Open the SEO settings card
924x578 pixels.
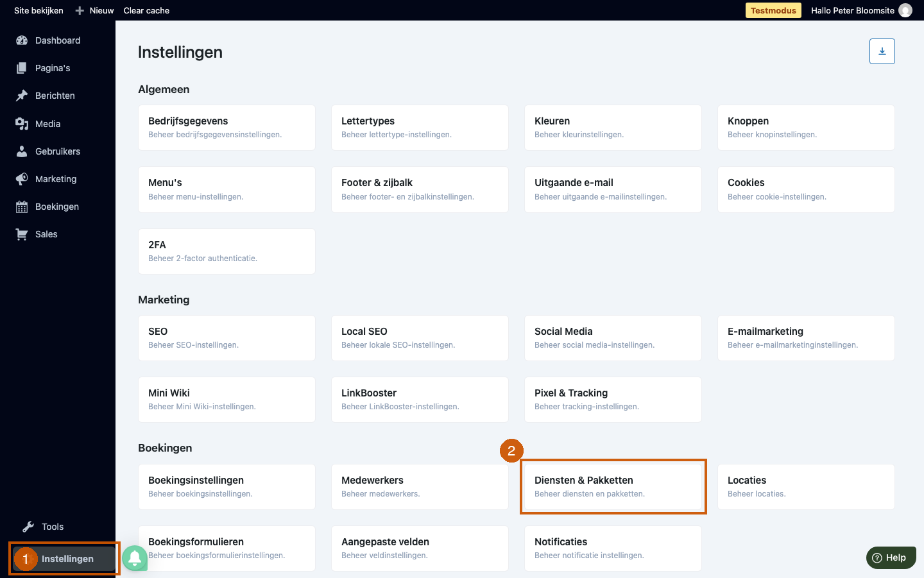(x=227, y=338)
